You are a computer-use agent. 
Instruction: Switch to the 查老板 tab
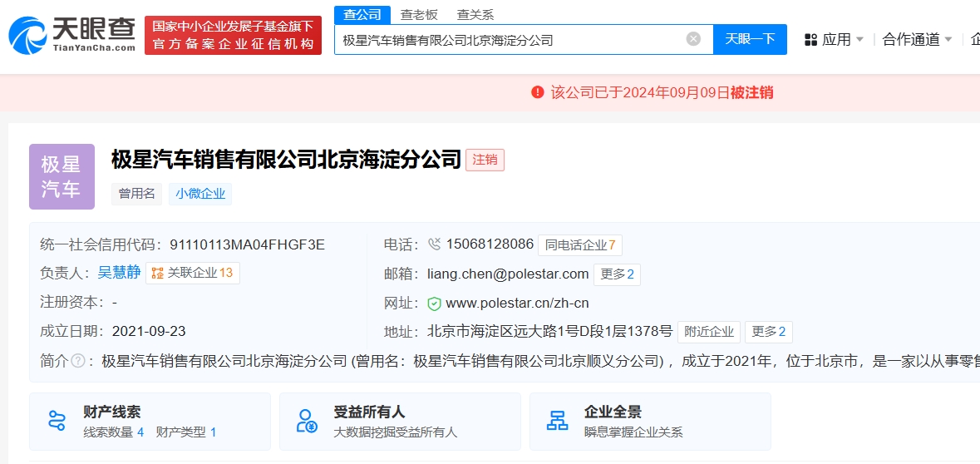click(x=420, y=15)
